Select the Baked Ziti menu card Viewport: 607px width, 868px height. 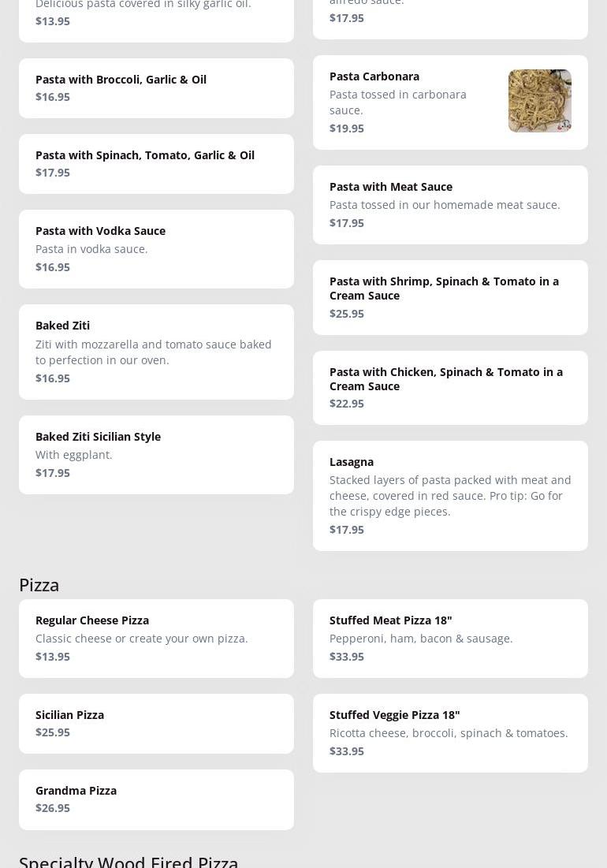156,352
